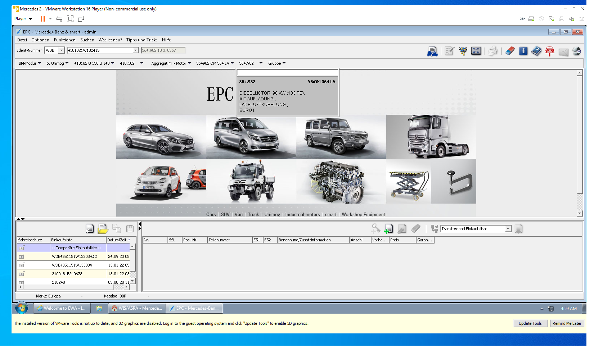Click VMware send Ctrl+Alt+Del icon
612x364 pixels.
pos(59,19)
